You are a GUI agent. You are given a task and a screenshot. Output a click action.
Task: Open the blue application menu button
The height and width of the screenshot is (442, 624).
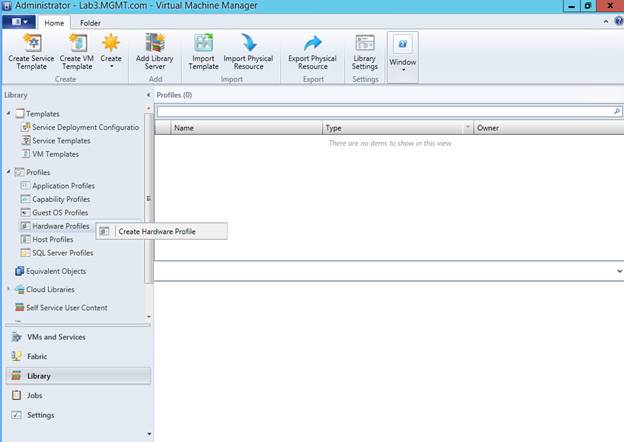click(19, 22)
